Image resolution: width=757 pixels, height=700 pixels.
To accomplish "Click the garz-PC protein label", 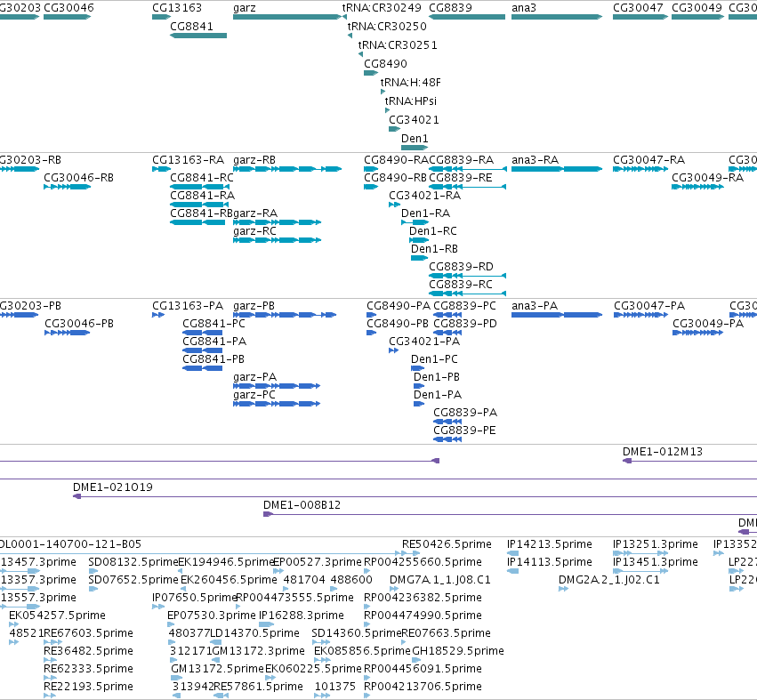I will tap(254, 395).
